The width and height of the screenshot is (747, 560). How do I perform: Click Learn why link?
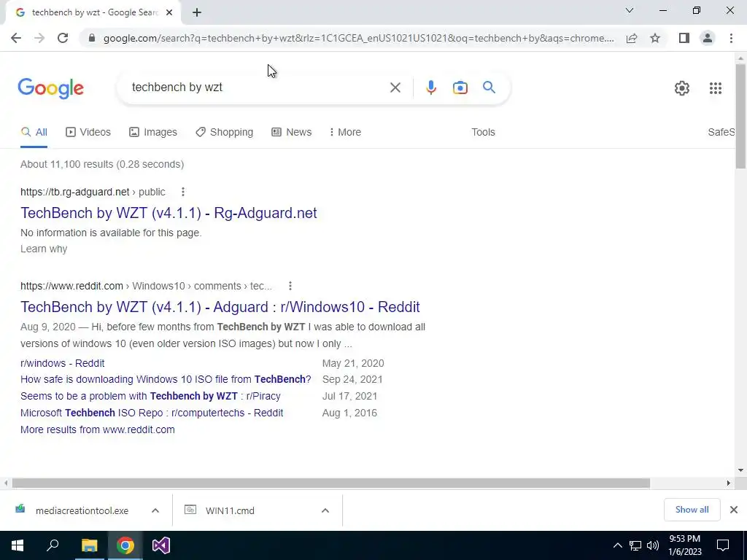tap(44, 249)
